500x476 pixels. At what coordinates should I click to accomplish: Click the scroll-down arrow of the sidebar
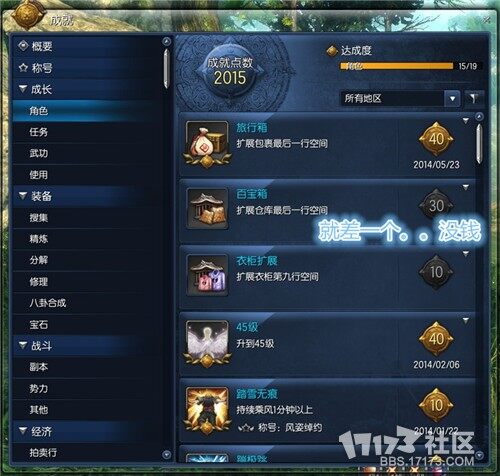click(166, 455)
